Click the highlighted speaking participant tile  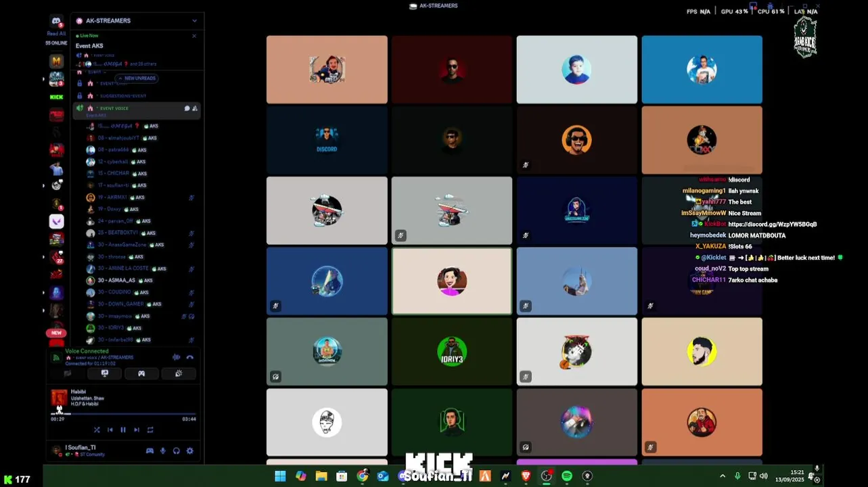click(452, 281)
